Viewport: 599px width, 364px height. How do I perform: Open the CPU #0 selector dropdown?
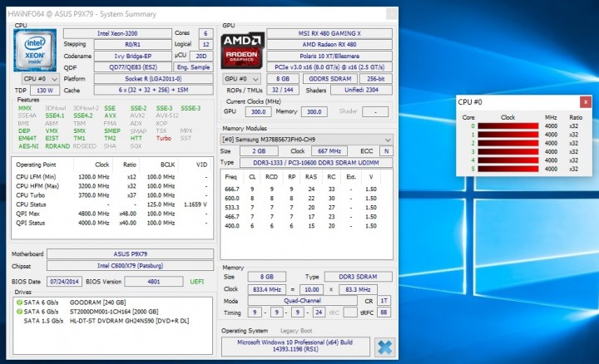click(41, 79)
